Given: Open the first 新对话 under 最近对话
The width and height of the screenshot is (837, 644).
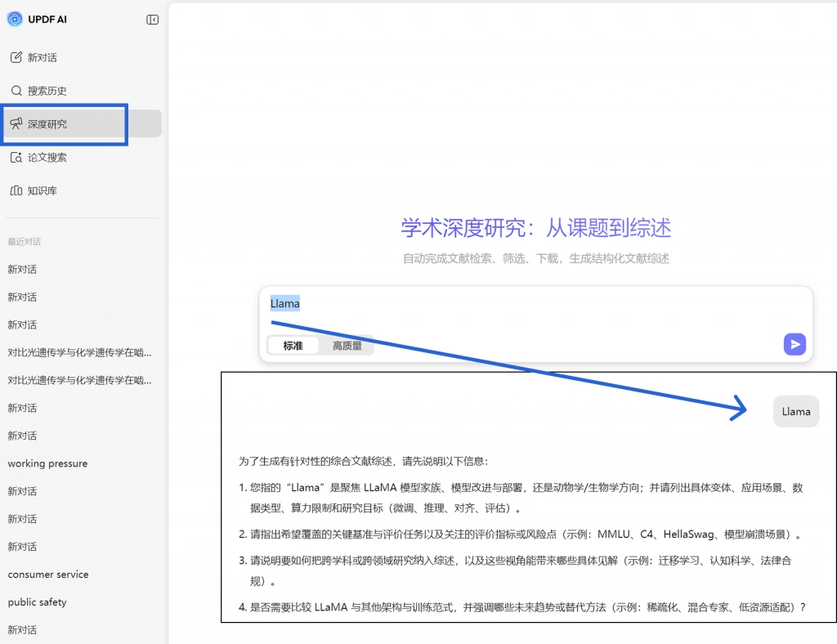Looking at the screenshot, I should 22,269.
